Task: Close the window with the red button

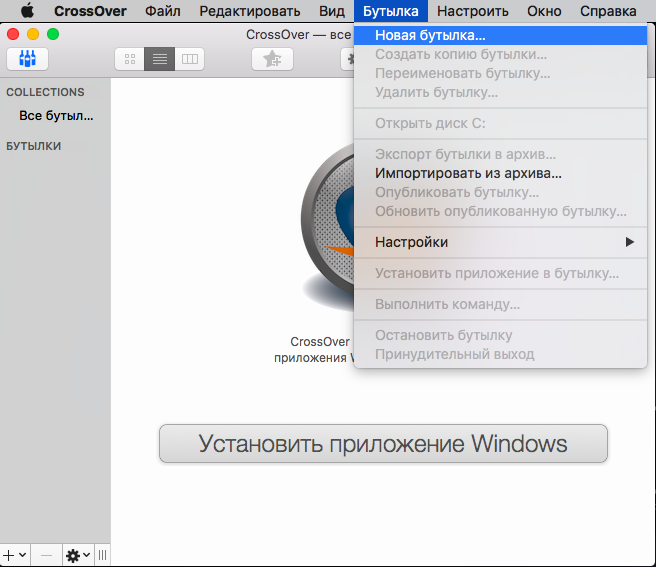Action: [x=13, y=34]
